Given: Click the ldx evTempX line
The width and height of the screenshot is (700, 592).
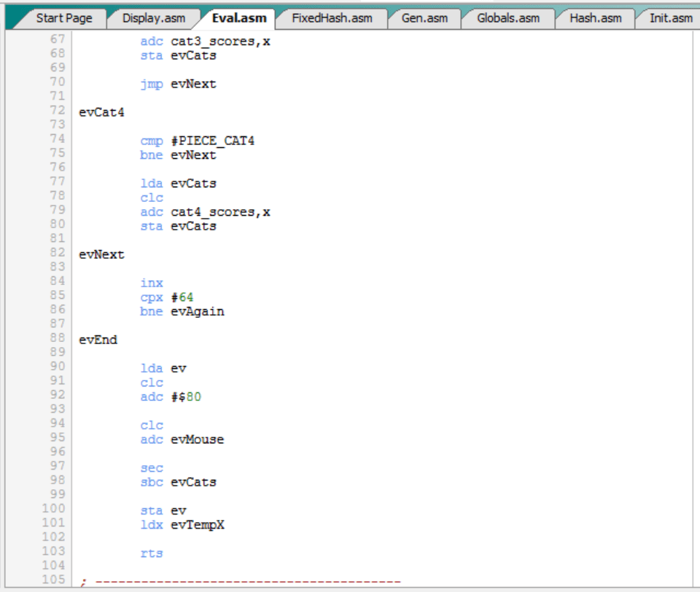Looking at the screenshot, I should [182, 525].
